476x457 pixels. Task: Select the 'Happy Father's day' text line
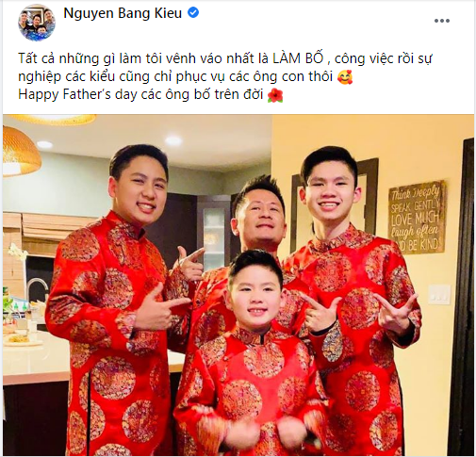[x=140, y=94]
